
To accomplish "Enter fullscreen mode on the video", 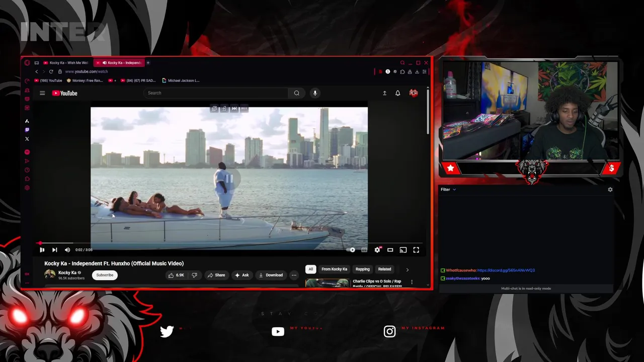I will point(416,250).
